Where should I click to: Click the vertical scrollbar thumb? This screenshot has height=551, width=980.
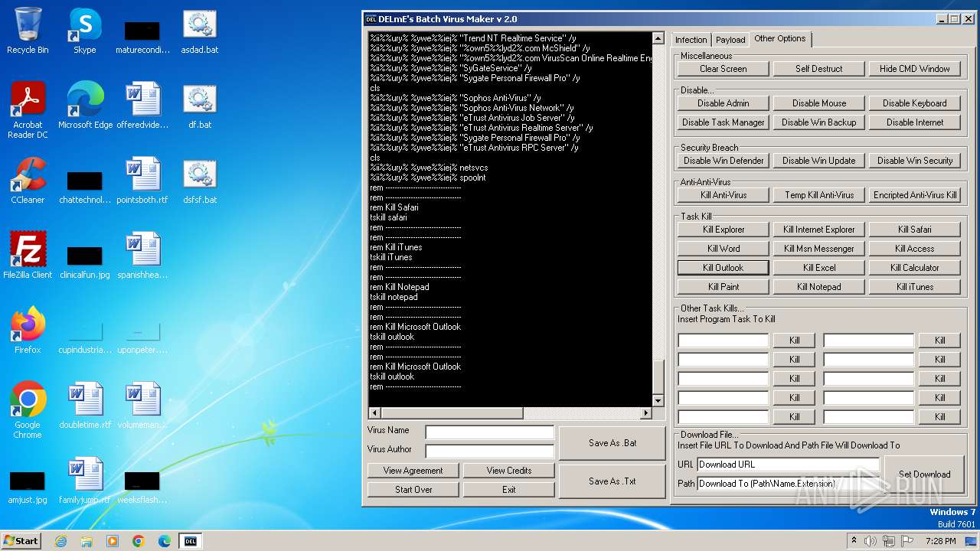click(x=658, y=376)
